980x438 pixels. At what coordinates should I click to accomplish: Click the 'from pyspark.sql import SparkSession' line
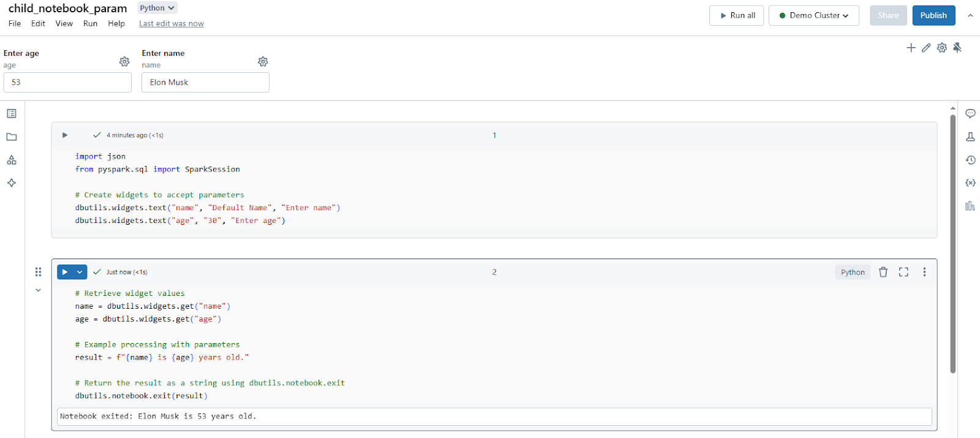pyautogui.click(x=157, y=169)
